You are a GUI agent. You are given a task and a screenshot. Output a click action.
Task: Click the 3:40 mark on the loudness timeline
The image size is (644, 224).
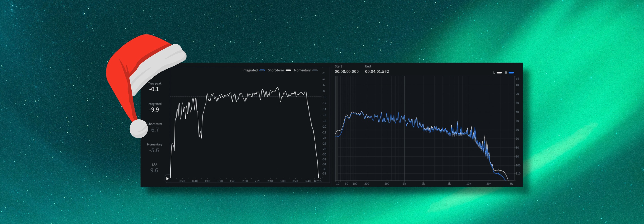coord(308,181)
